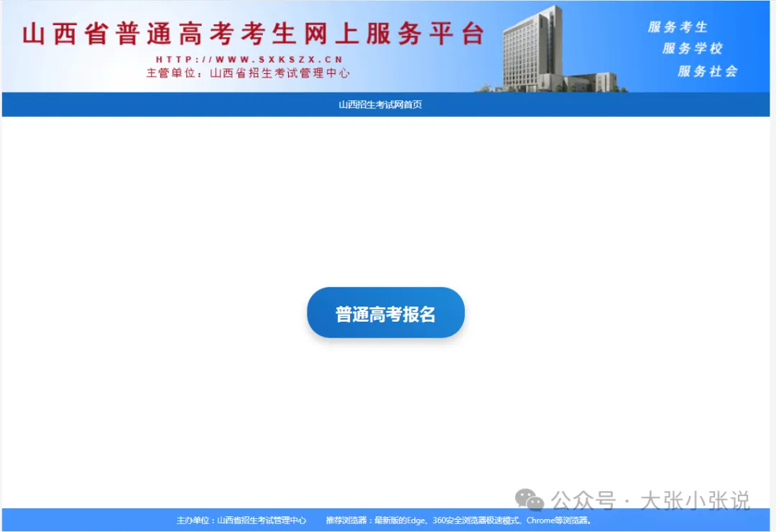Click the 山西省普通高考考生网上服务平台 title
This screenshot has width=776, height=532.
coord(253,34)
